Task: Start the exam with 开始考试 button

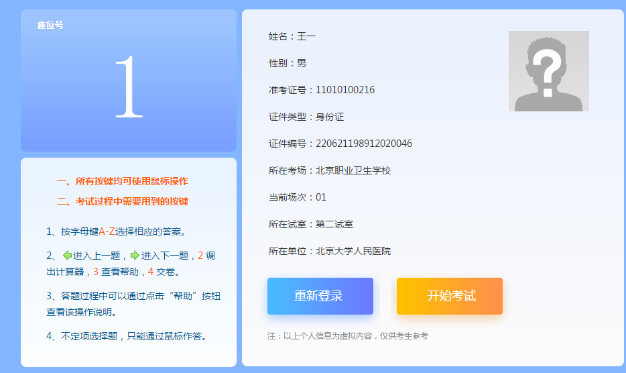Action: (x=450, y=296)
